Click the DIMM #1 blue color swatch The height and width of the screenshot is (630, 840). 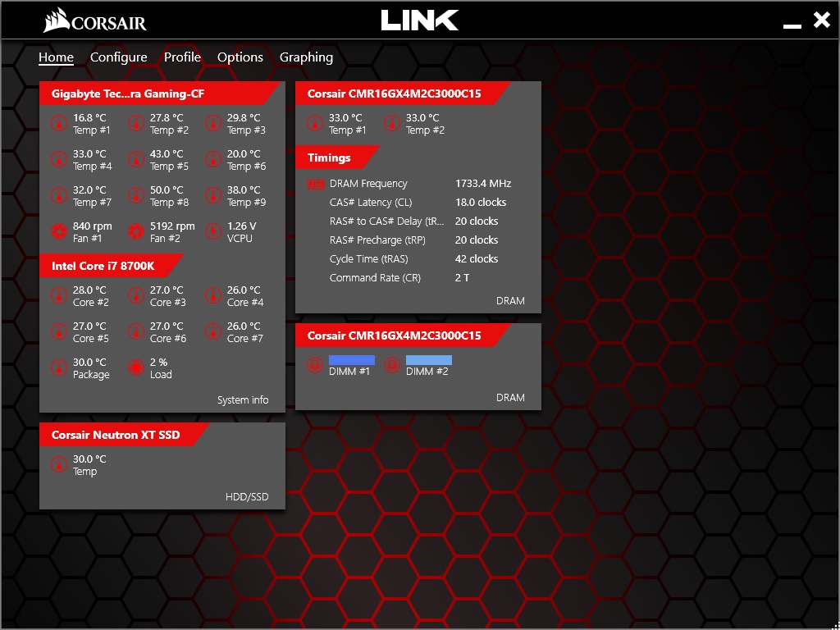click(x=352, y=360)
